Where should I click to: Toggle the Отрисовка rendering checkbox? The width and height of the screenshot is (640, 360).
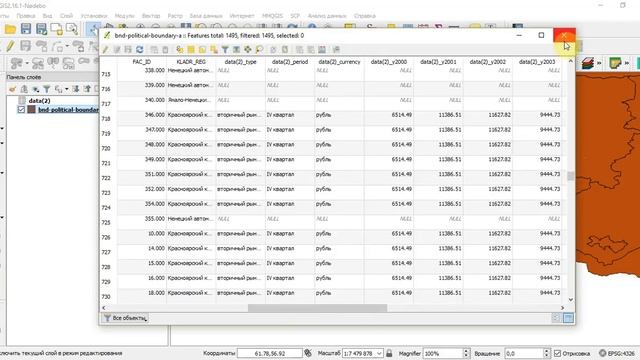[557, 353]
